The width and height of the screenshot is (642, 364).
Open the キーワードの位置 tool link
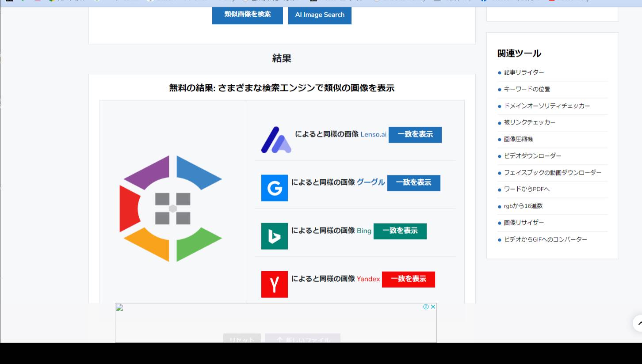coord(527,89)
